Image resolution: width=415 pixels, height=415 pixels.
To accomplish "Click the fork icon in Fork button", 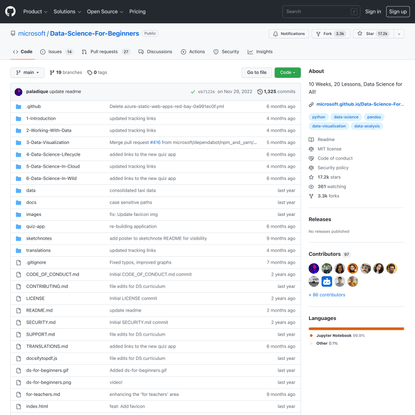I will (318, 34).
